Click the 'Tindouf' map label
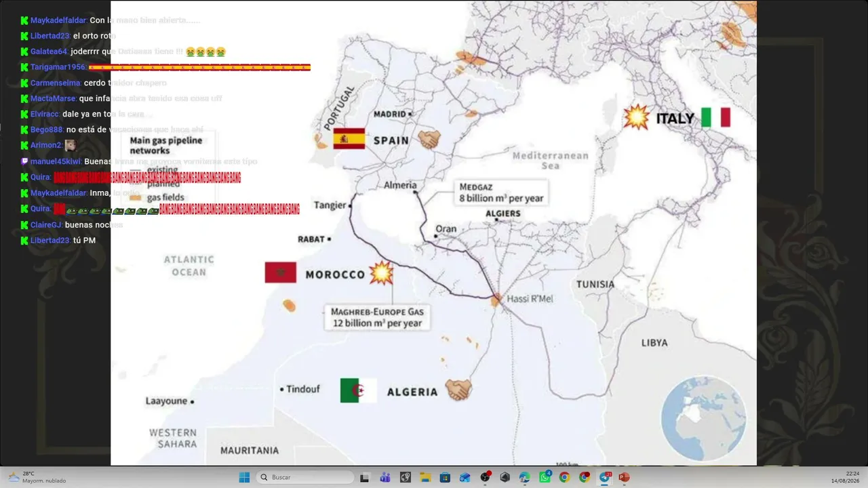Image resolution: width=868 pixels, height=488 pixels. 302,389
